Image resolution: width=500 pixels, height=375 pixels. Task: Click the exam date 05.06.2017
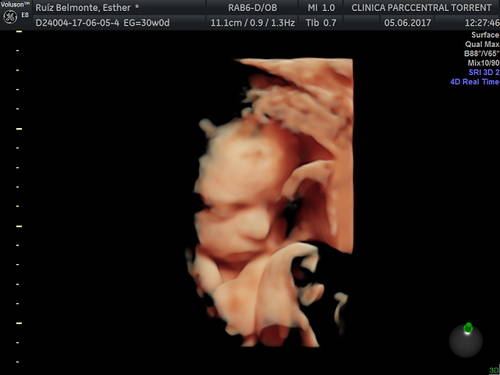pos(407,23)
